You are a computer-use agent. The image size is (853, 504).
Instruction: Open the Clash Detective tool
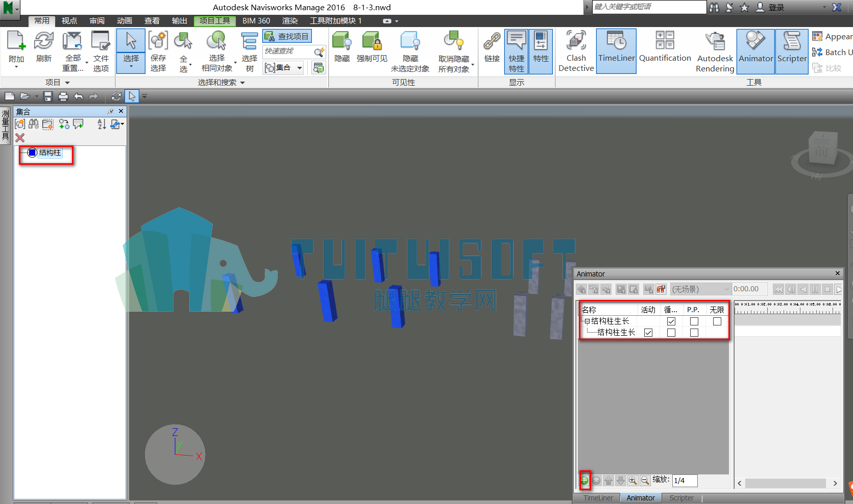(576, 52)
